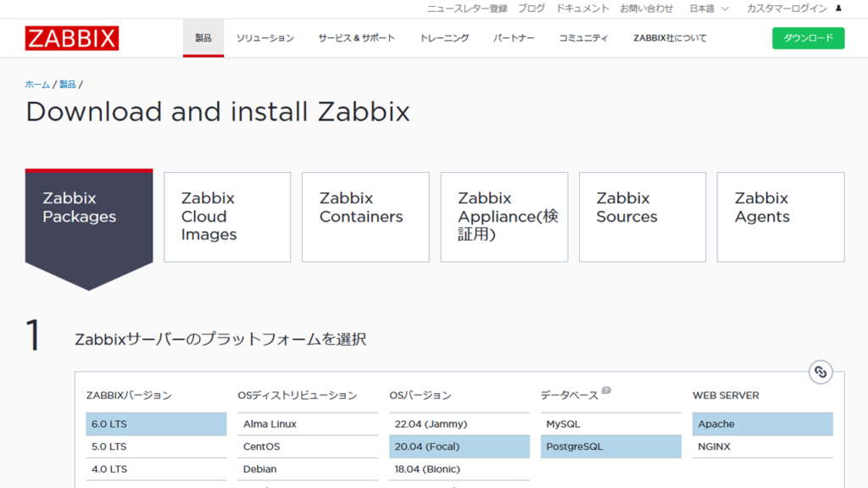The width and height of the screenshot is (868, 488).
Task: Click the ZABBIX logo
Action: point(71,38)
